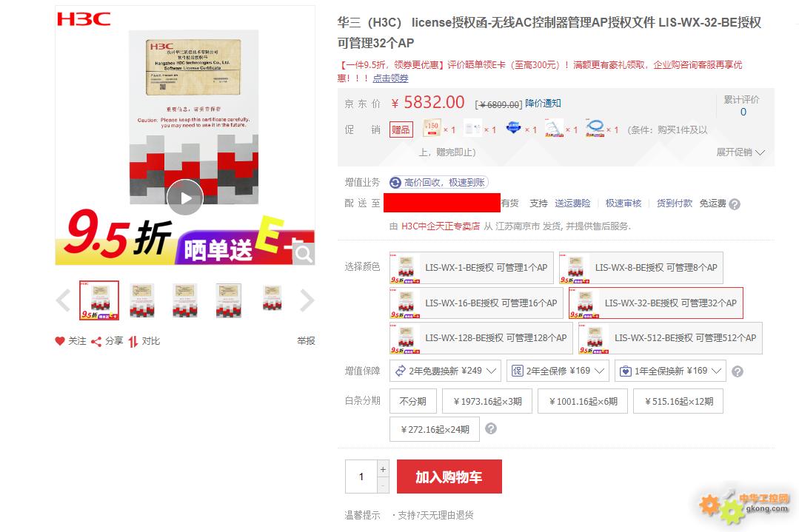Click the magnifier zoom icon on image

coord(303,252)
